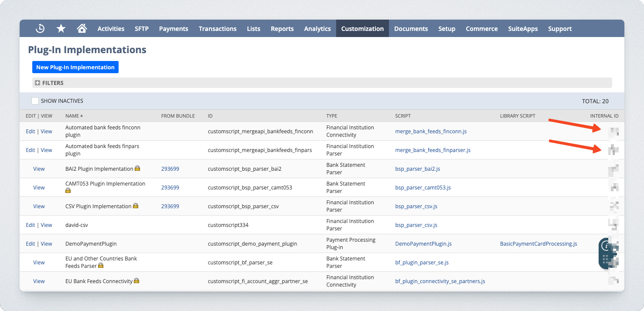644x311 pixels.
Task: Enable the Show Inactives checkbox
Action: tap(35, 101)
